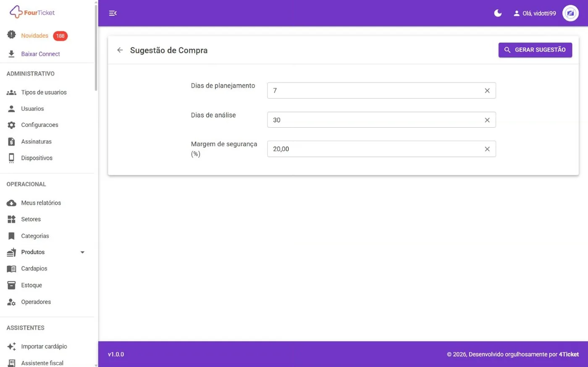Click the Setores widgets icon
588x367 pixels.
(x=11, y=219)
